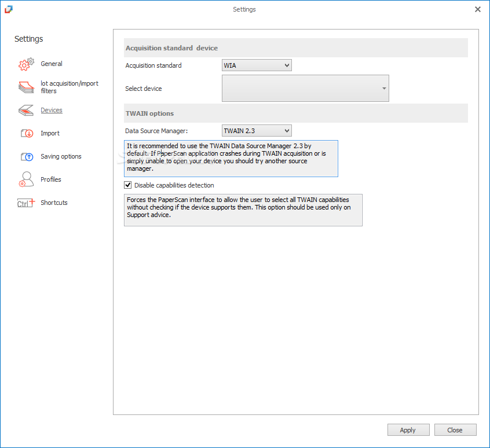The width and height of the screenshot is (490, 448).
Task: Click the capabilities detection description box
Action: pos(243,210)
